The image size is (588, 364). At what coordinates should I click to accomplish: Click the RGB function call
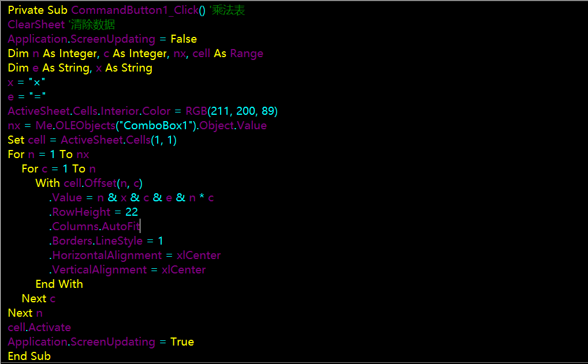196,111
